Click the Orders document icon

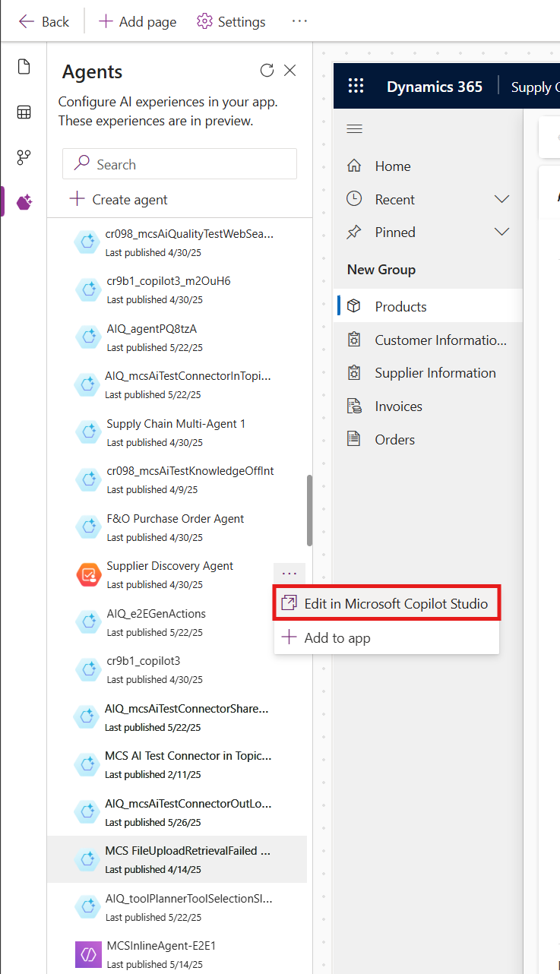(x=354, y=438)
